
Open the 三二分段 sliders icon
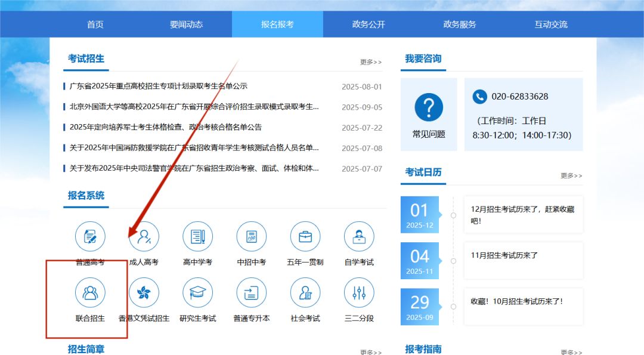359,293
